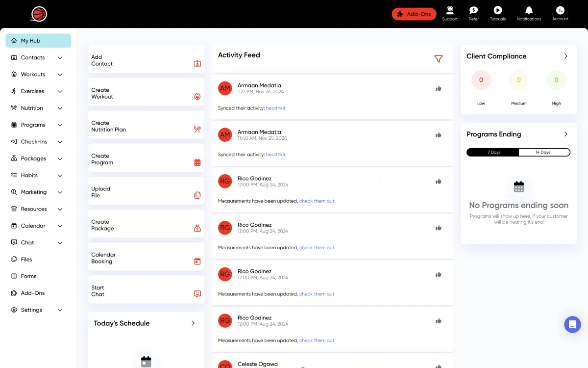This screenshot has height=368, width=588.
Task: Click the red Add-Ons button
Action: pos(414,14)
